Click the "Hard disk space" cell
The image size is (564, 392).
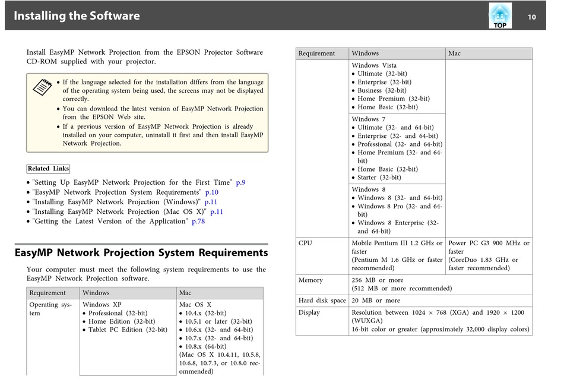pos(322,301)
